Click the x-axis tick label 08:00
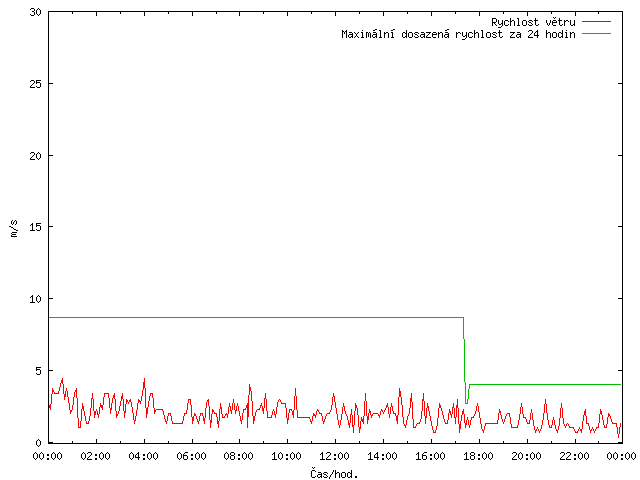 coord(239,456)
